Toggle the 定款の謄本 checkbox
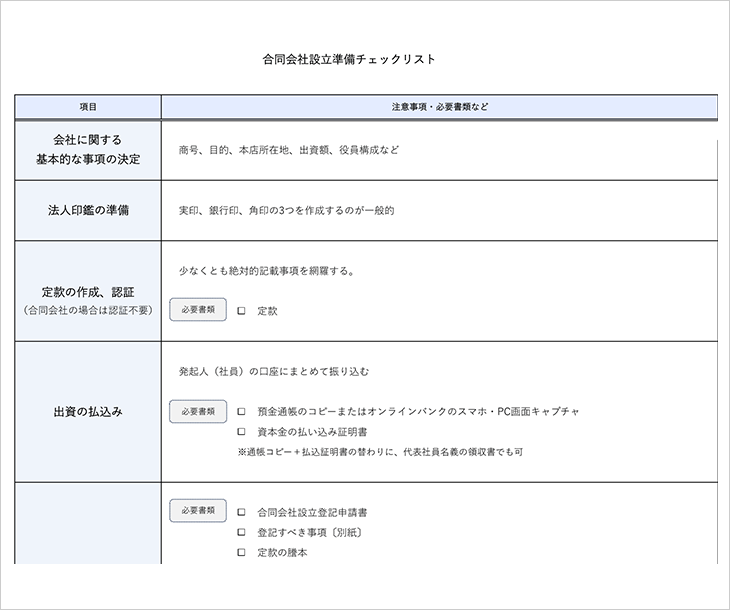730x610 pixels. [x=241, y=552]
